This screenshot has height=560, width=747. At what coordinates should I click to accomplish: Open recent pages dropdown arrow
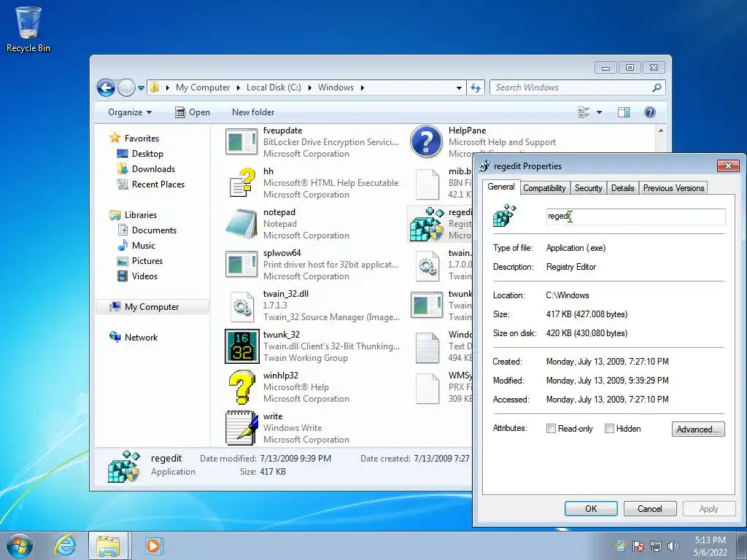[x=141, y=88]
